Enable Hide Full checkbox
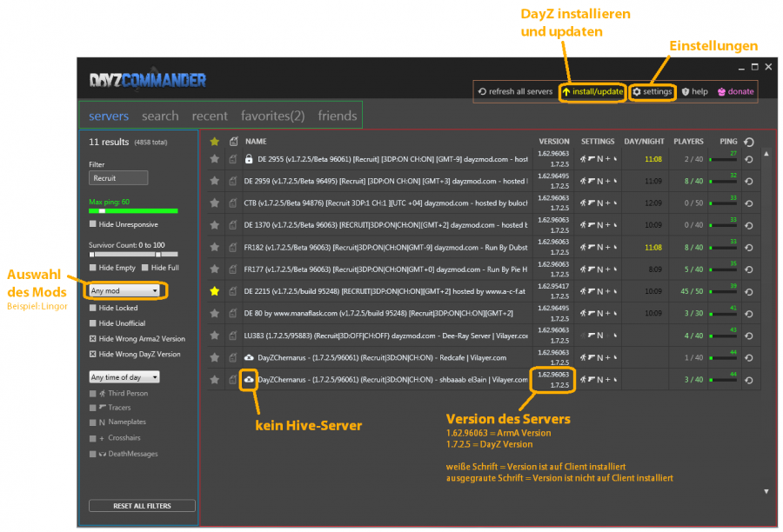 pos(145,268)
